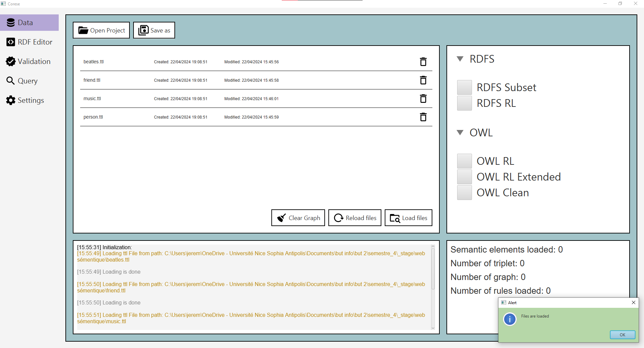Open the RDF Editor view

click(x=30, y=42)
